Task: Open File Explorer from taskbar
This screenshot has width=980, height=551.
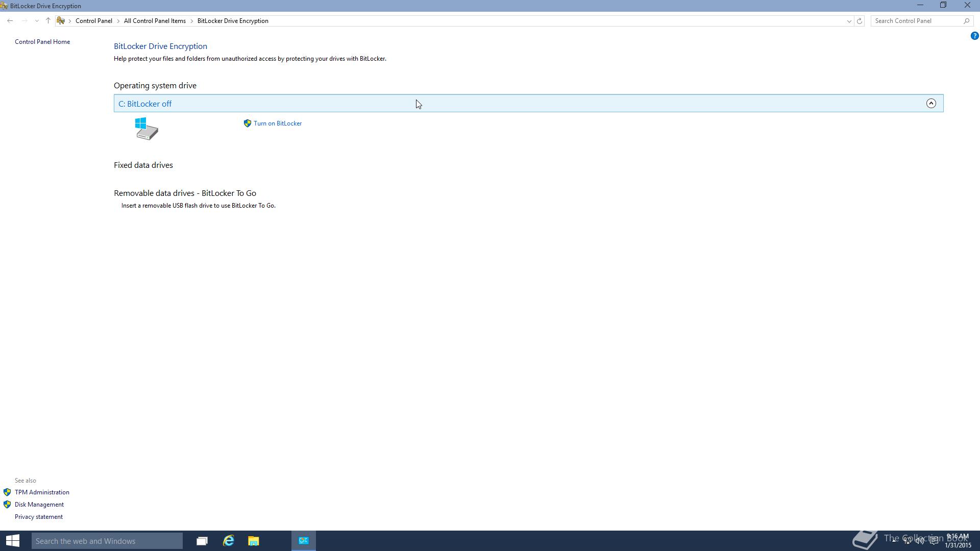Action: click(x=254, y=541)
